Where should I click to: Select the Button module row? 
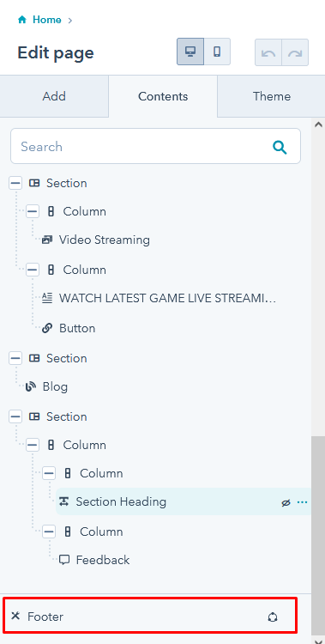tap(77, 328)
